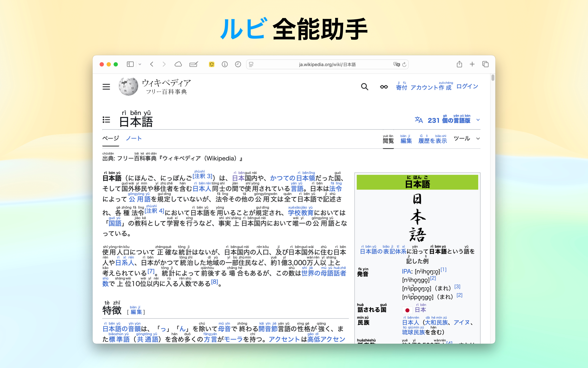Select the 編集 tab

tap(406, 141)
